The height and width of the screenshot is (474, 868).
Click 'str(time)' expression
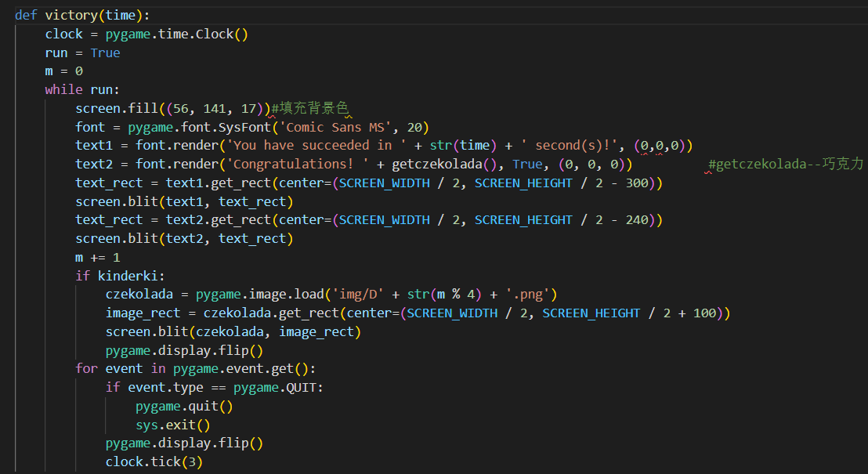coord(463,145)
